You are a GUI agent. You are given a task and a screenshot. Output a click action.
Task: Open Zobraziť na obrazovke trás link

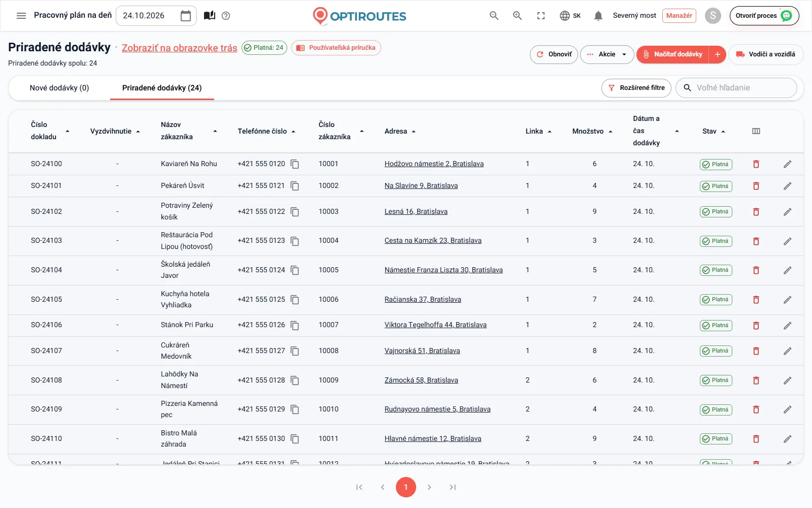pos(180,48)
